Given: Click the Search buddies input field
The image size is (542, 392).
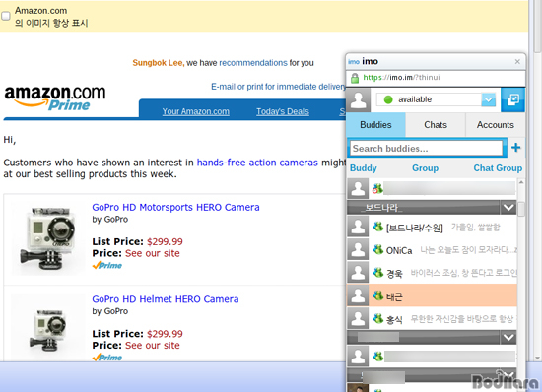Looking at the screenshot, I should [426, 149].
